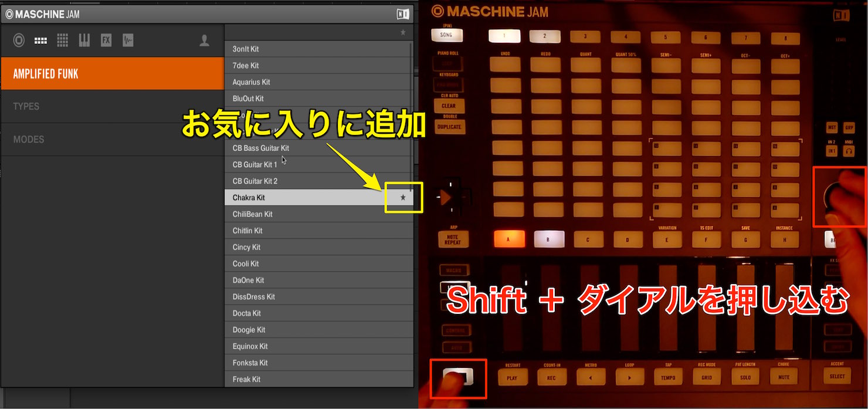868x409 pixels.
Task: Toggle the IN1 input button
Action: coord(832,151)
